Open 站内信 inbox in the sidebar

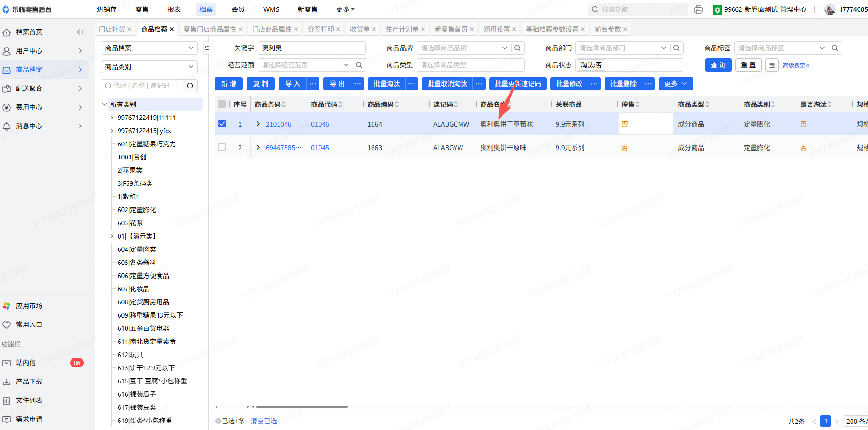tap(26, 363)
